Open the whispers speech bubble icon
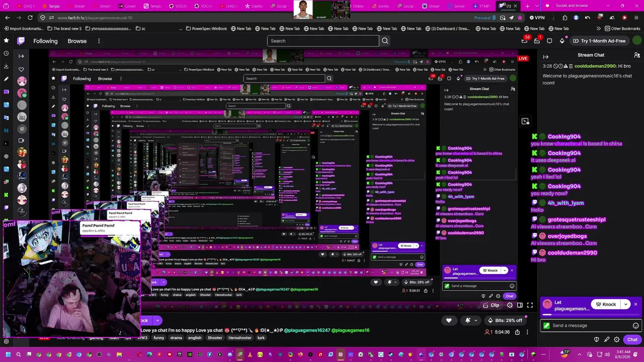Image resolution: width=644 pixels, height=362 pixels. pyautogui.click(x=549, y=41)
